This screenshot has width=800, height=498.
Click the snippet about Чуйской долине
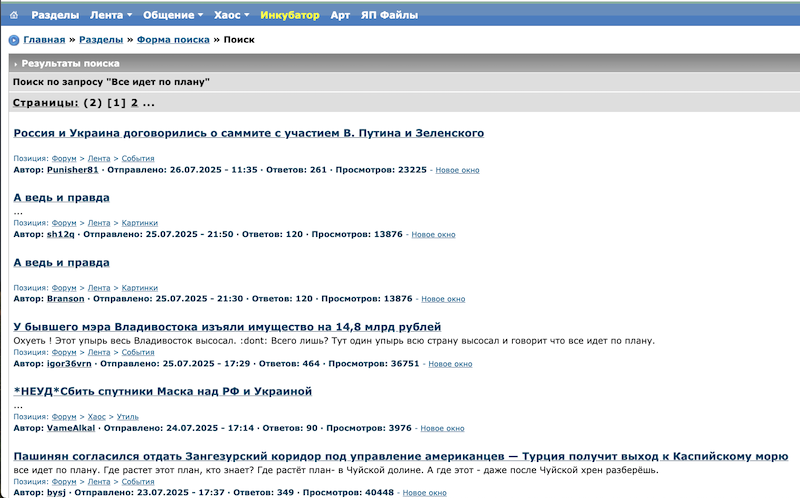point(336,470)
